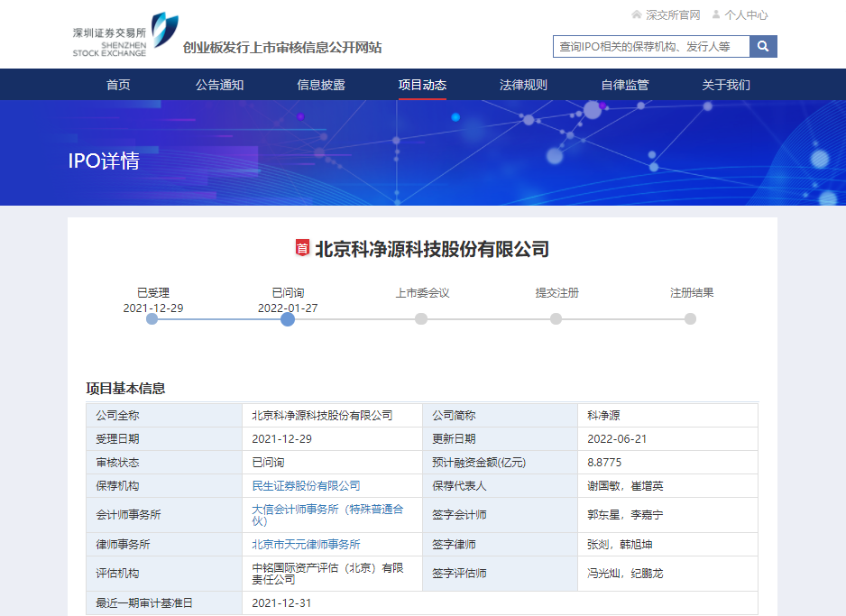This screenshot has height=616, width=846.
Task: Open 大信会计师事务所 accounting firm link
Action: pyautogui.click(x=327, y=515)
